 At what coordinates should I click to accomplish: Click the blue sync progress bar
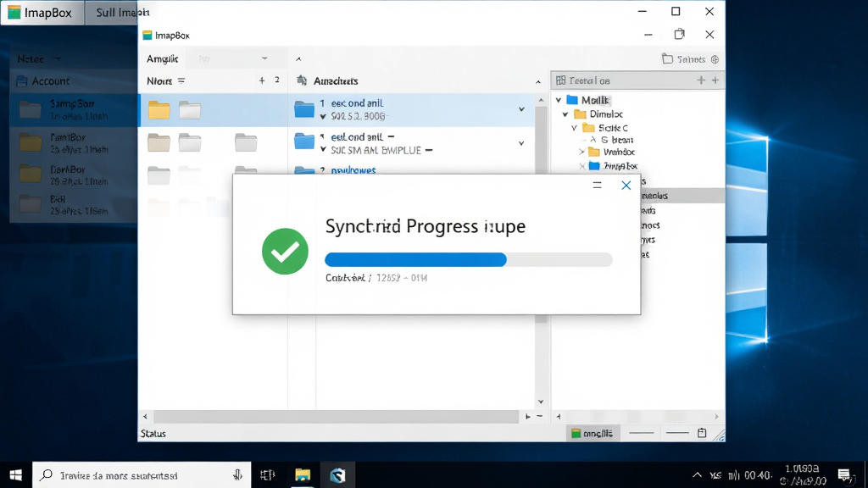468,259
